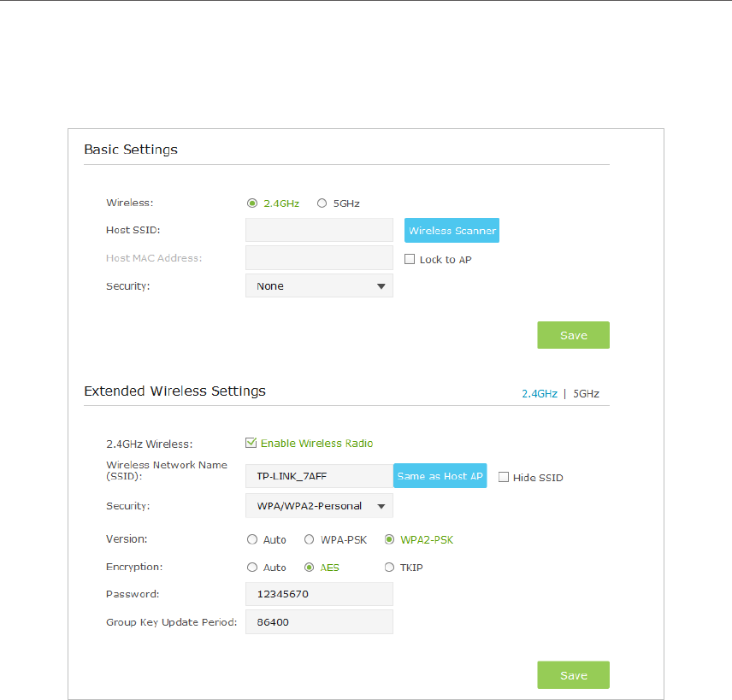Save the Basic Settings
Screen dimensions: 732x700
[573, 335]
